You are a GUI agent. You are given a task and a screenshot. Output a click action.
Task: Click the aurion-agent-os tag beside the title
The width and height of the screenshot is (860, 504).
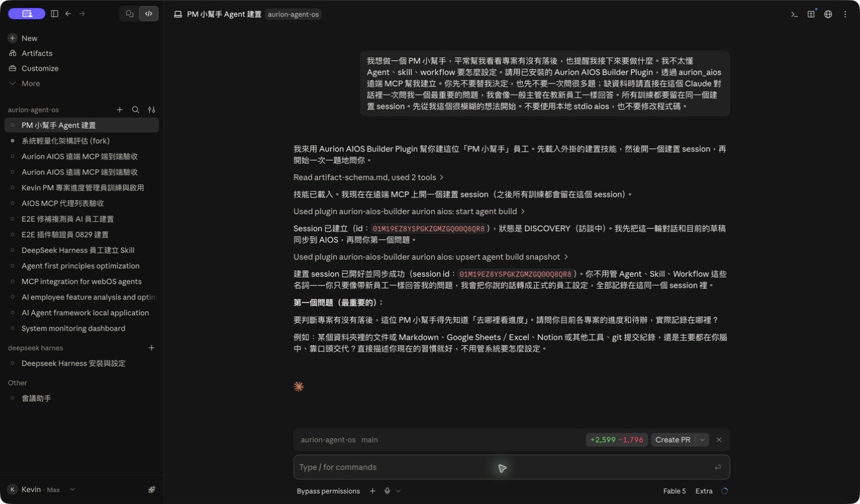pyautogui.click(x=293, y=14)
